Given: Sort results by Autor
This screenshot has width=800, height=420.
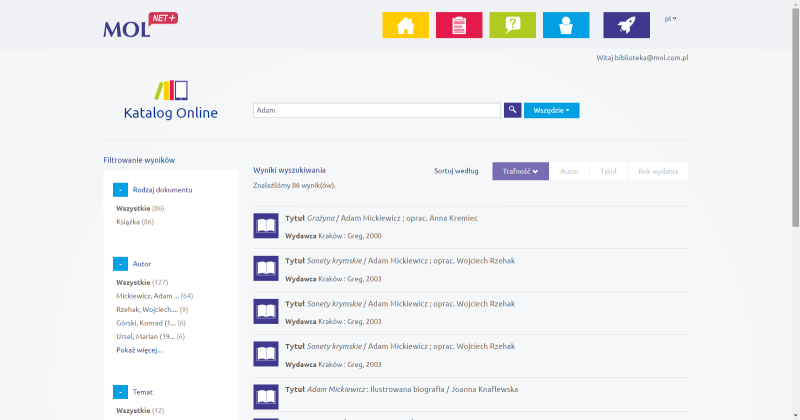Looking at the screenshot, I should click(x=569, y=171).
